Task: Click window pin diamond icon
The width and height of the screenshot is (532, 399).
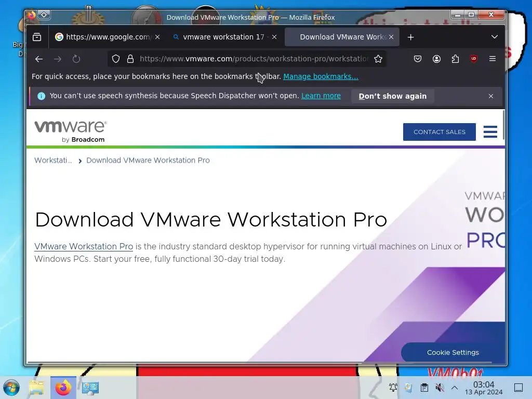Action: click(44, 15)
